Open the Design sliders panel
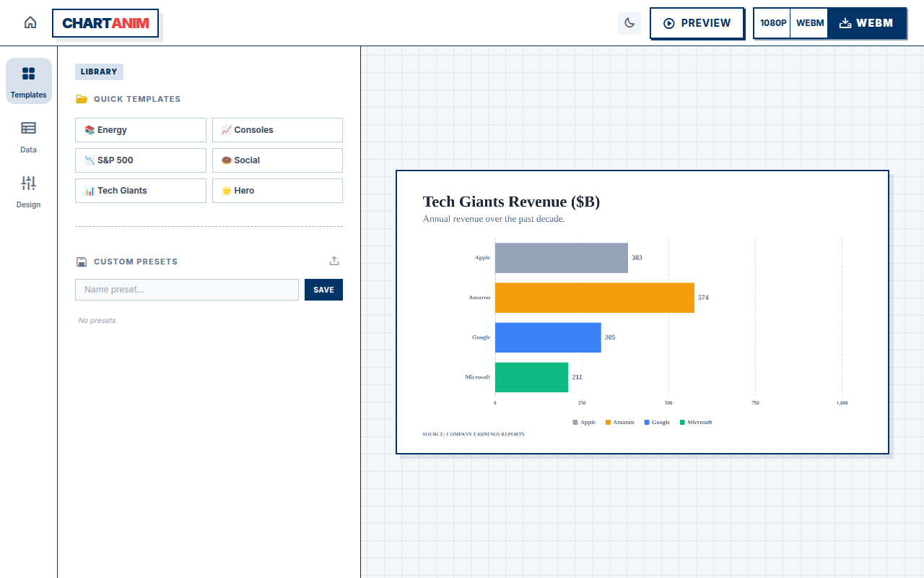Screen dimensions: 924x578 [29, 191]
